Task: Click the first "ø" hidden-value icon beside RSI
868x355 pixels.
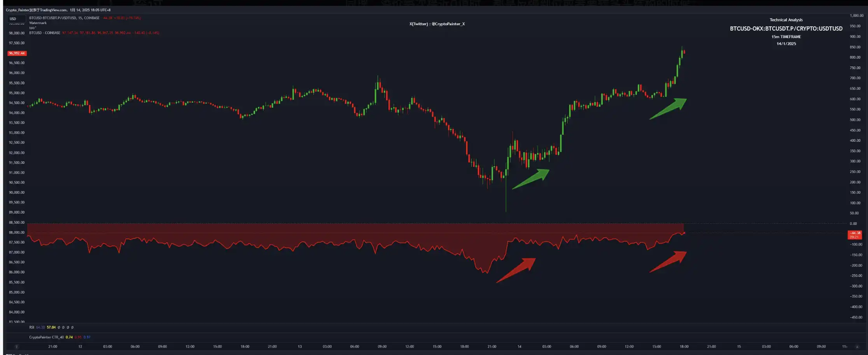Action: pos(59,327)
